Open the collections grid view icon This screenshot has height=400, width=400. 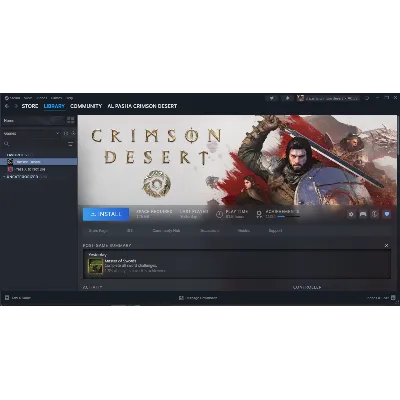point(71,121)
